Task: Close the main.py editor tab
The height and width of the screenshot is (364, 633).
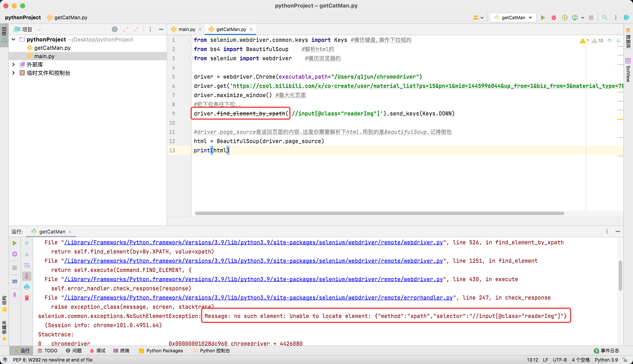Action: (x=200, y=29)
